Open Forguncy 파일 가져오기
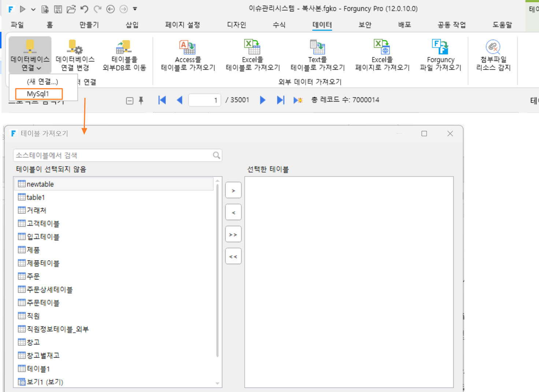This screenshot has height=392, width=539. click(440, 55)
